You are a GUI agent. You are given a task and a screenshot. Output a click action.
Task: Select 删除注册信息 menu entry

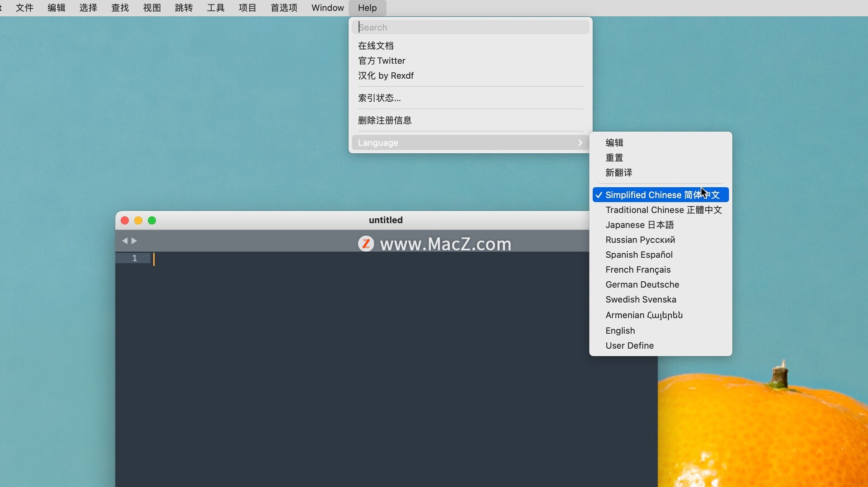click(x=385, y=120)
